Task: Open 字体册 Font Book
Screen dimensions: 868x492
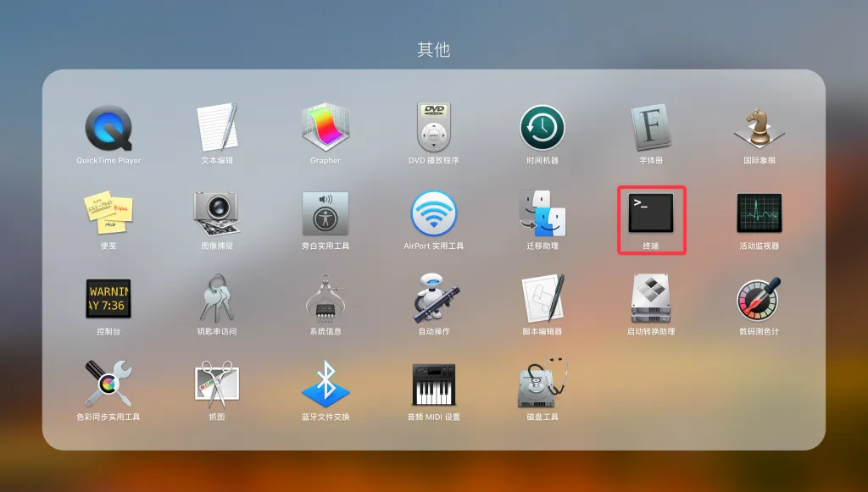Action: (x=651, y=128)
